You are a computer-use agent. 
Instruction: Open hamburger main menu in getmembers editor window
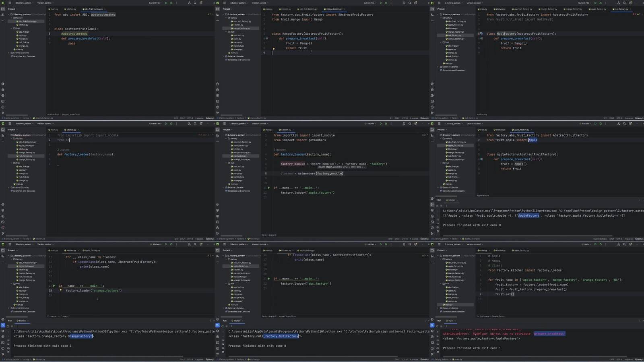pos(224,124)
